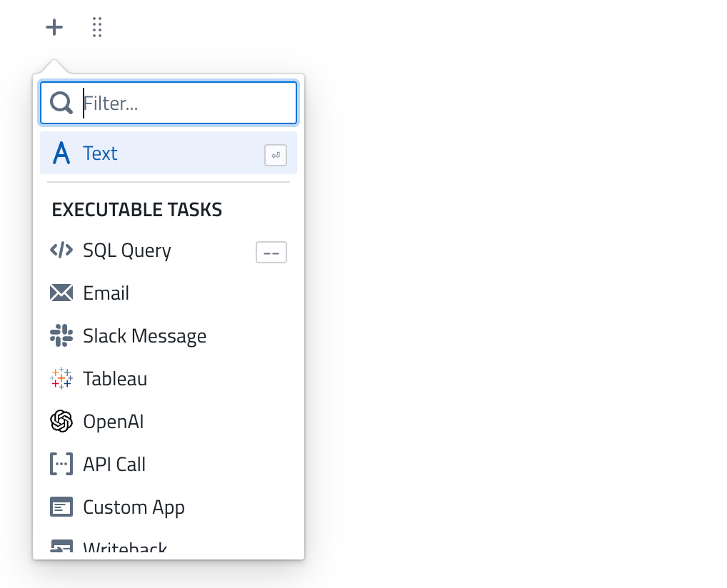
Task: Click the Text letter A icon
Action: point(62,153)
